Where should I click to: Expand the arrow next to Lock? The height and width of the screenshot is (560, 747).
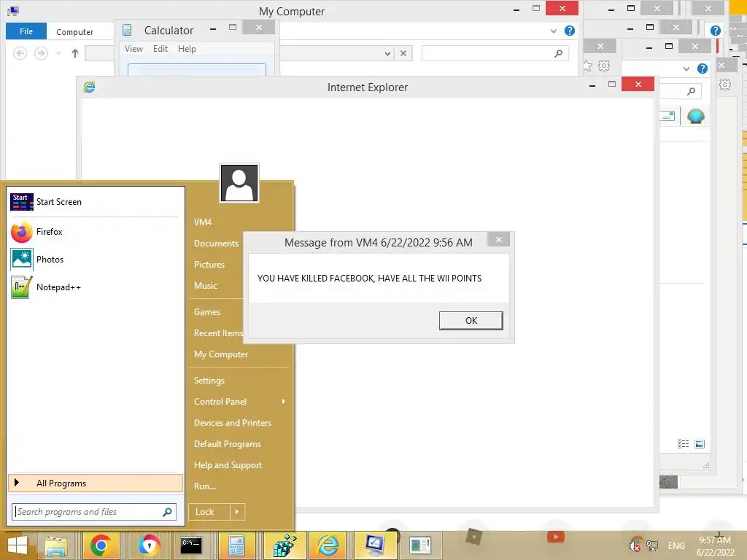(x=237, y=512)
